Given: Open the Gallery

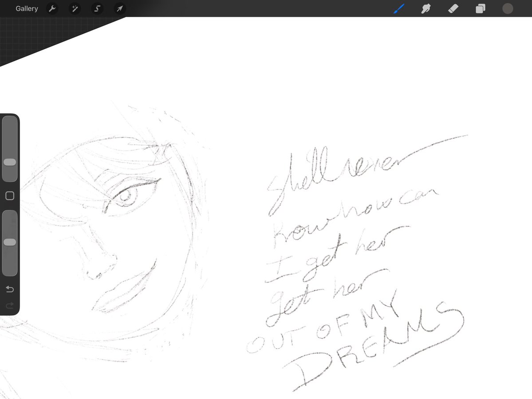Looking at the screenshot, I should (27, 8).
